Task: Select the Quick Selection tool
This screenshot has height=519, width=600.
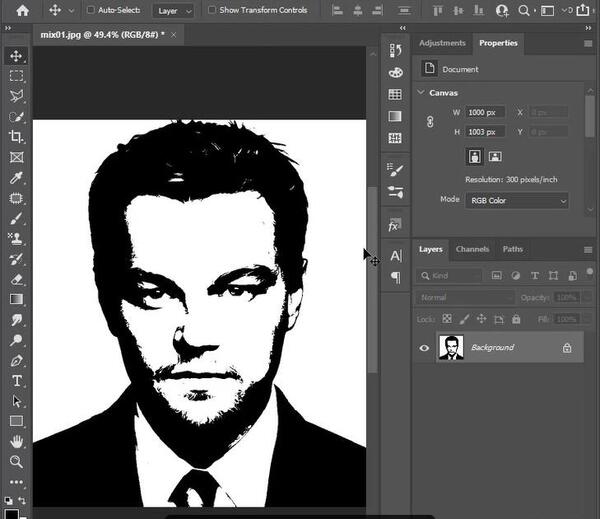Action: pos(16,116)
